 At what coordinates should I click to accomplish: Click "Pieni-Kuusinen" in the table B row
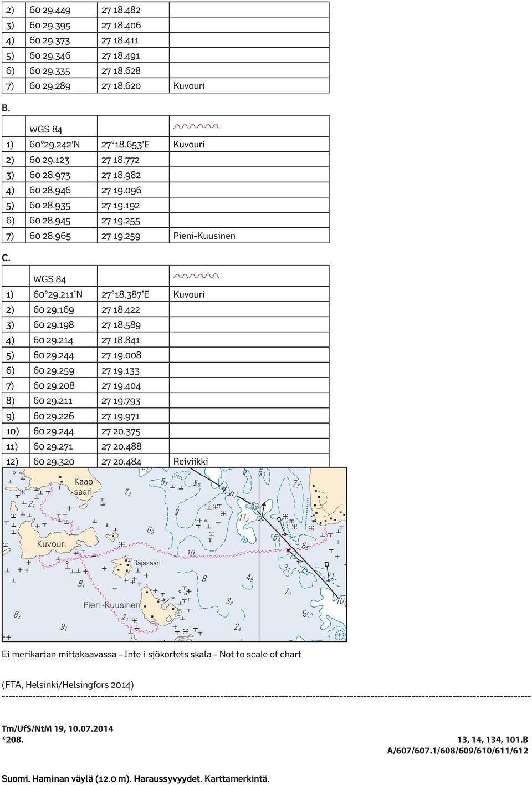(204, 236)
